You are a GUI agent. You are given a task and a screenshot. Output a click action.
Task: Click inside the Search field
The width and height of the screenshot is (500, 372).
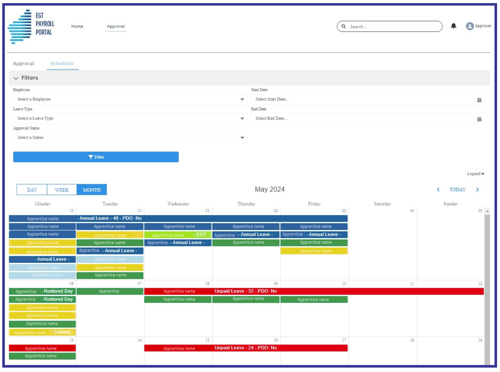390,26
